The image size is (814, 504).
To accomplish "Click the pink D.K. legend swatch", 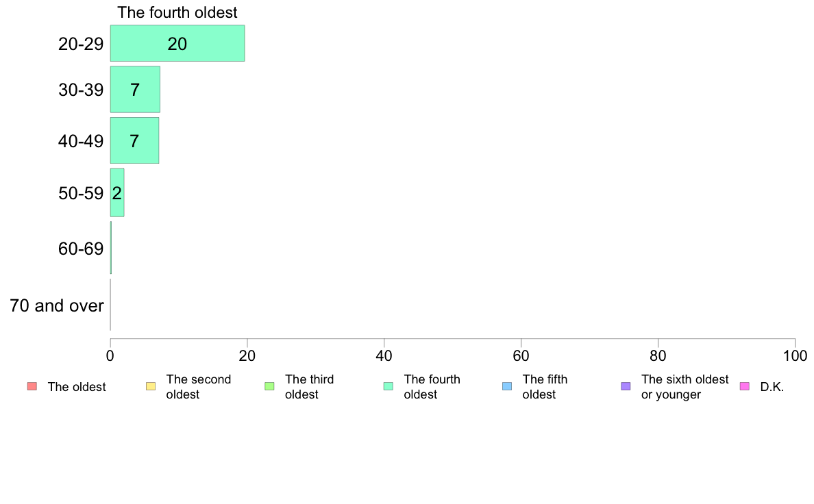I will click(x=744, y=387).
